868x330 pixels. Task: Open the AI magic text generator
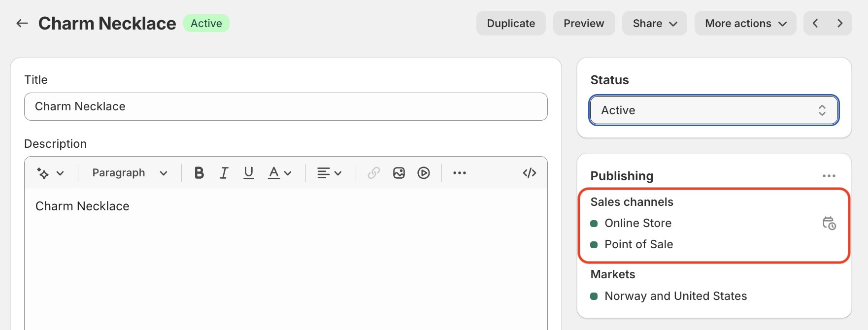[50, 173]
